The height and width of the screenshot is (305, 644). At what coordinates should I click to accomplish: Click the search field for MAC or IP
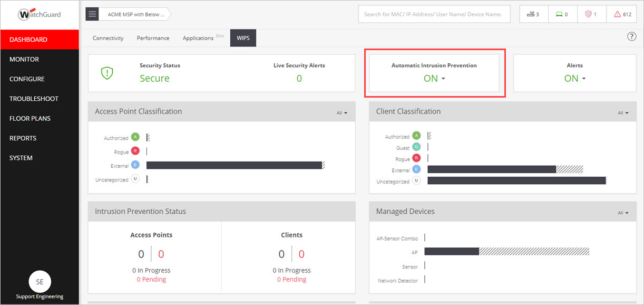[x=434, y=14]
